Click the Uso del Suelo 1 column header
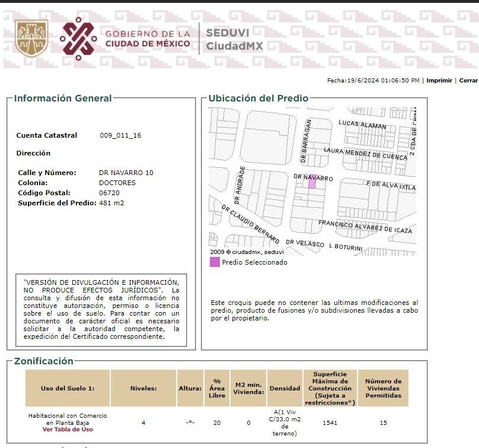Image resolution: width=479 pixels, height=448 pixels. tap(68, 388)
